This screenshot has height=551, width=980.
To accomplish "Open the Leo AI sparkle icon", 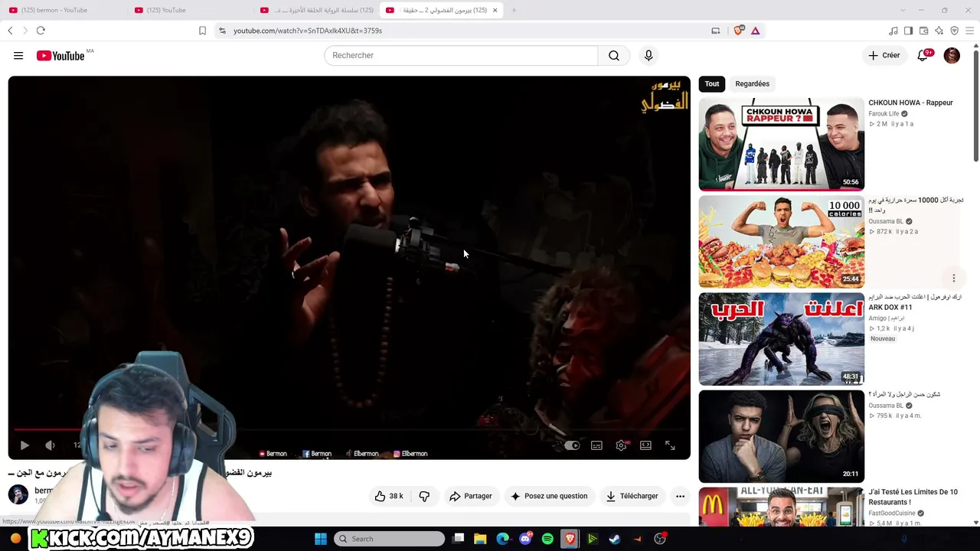I will pos(939,31).
